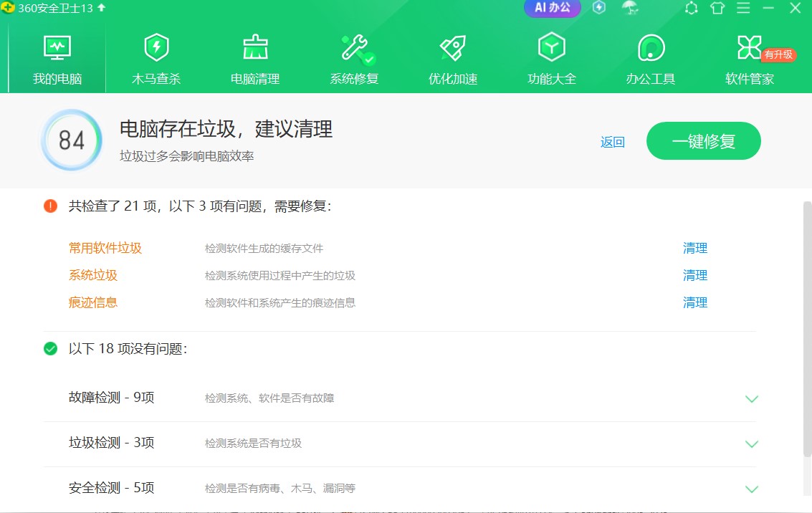Click 清理 for 痕迹信息
812x513 pixels.
click(x=695, y=302)
